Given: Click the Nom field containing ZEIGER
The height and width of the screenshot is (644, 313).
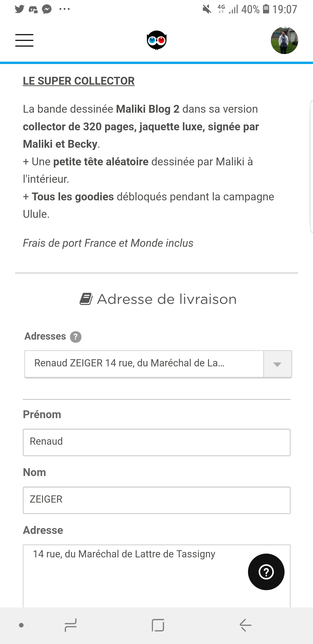Looking at the screenshot, I should click(x=157, y=500).
